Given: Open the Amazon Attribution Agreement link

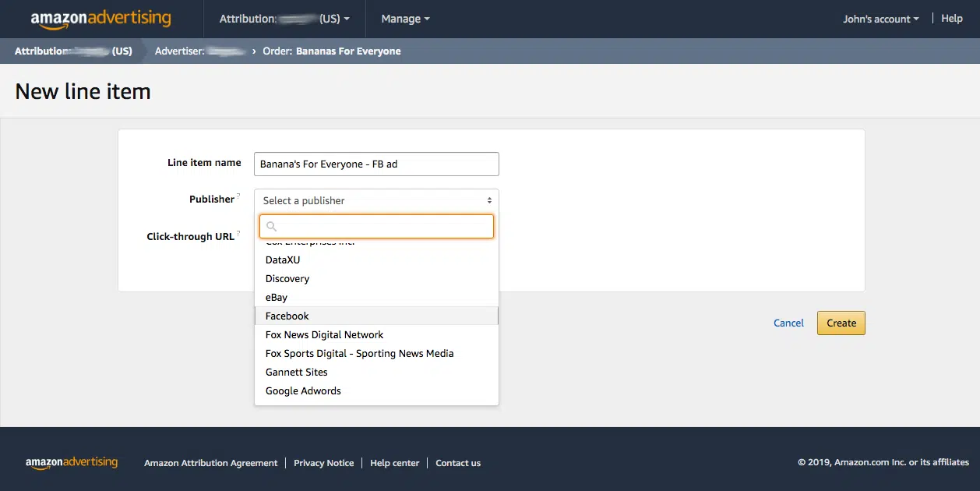Looking at the screenshot, I should [210, 463].
